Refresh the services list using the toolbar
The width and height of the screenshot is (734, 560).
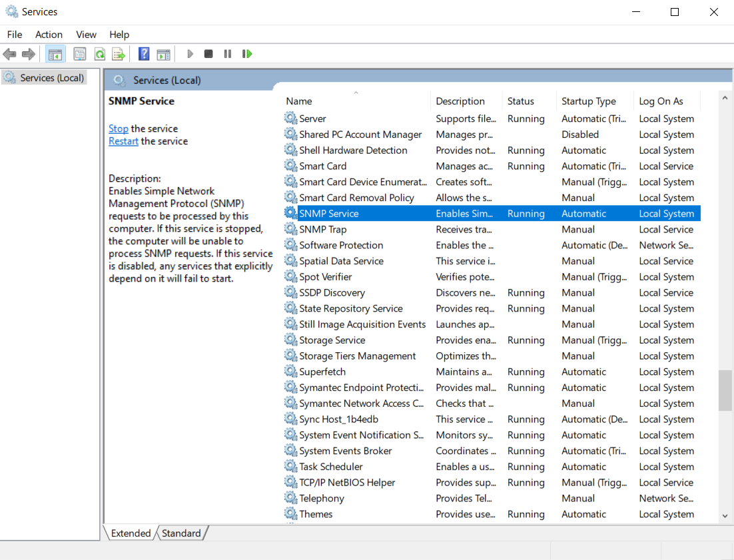pyautogui.click(x=99, y=54)
